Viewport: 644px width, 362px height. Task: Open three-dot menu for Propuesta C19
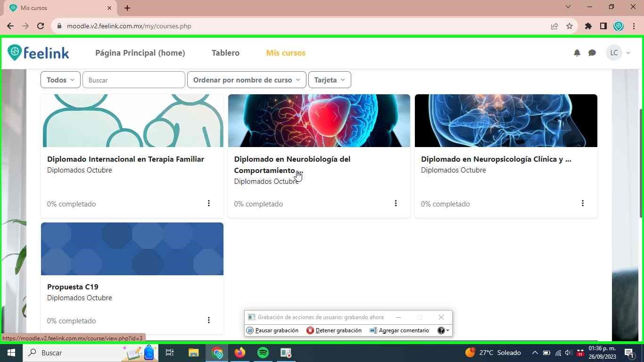(x=209, y=321)
